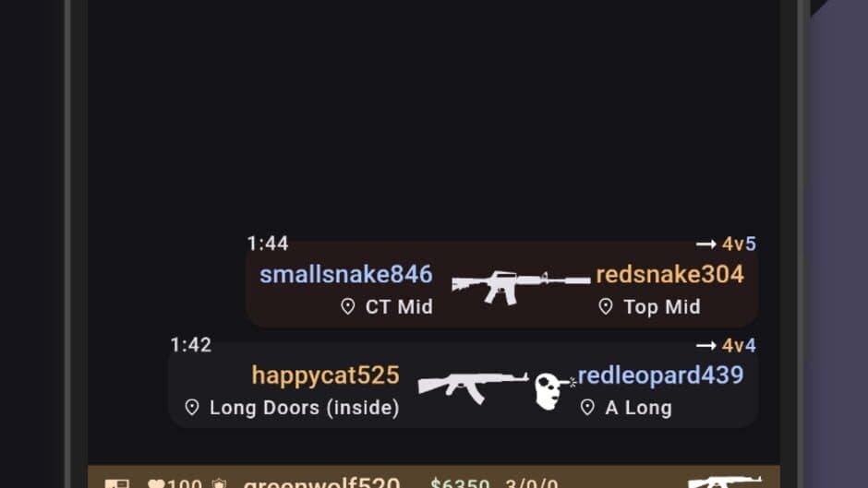This screenshot has width=868, height=488.
Task: Select redleopard439 player name
Action: click(x=660, y=375)
